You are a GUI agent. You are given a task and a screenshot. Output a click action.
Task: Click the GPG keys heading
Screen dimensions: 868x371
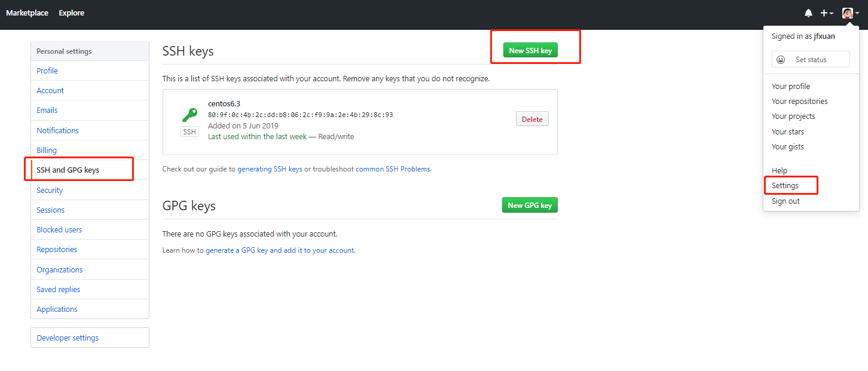189,206
